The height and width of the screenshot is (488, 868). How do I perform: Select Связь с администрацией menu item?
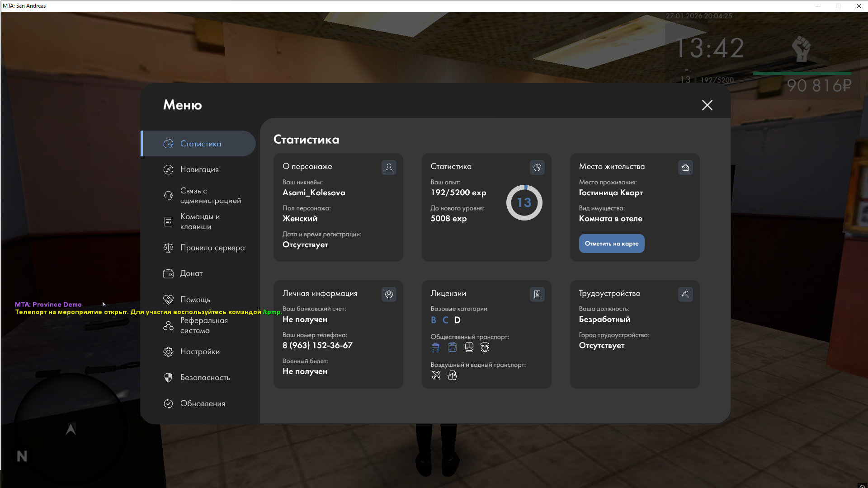point(210,196)
